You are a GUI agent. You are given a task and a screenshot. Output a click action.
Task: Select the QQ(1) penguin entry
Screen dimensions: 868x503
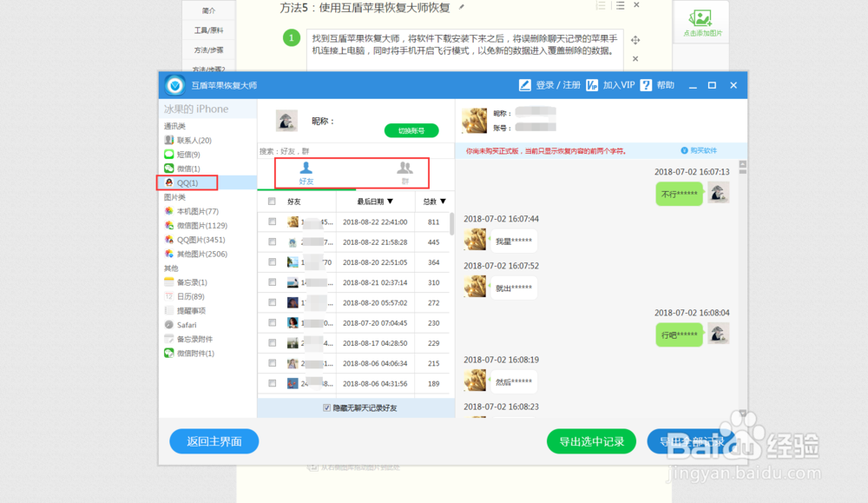tap(187, 182)
